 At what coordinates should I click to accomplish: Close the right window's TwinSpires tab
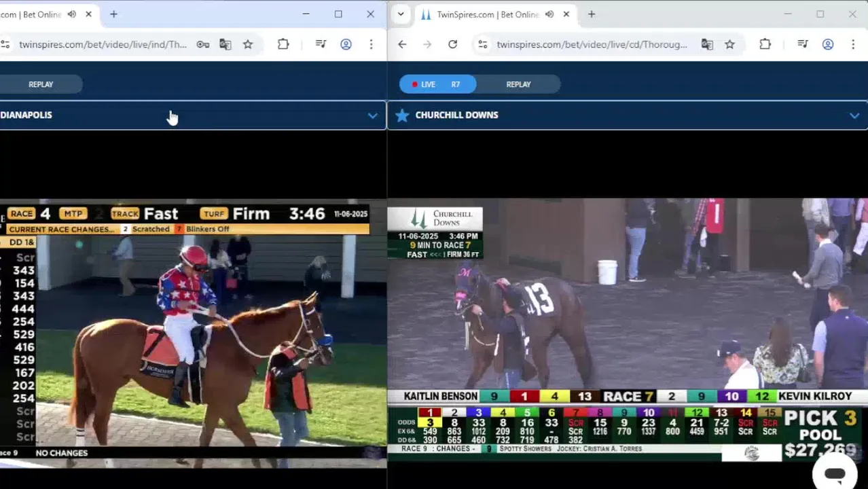coord(566,14)
